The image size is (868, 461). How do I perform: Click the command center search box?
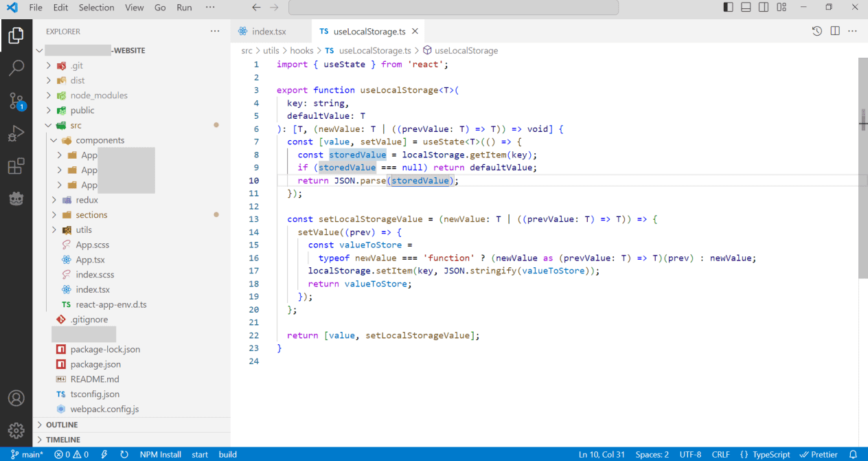click(453, 8)
